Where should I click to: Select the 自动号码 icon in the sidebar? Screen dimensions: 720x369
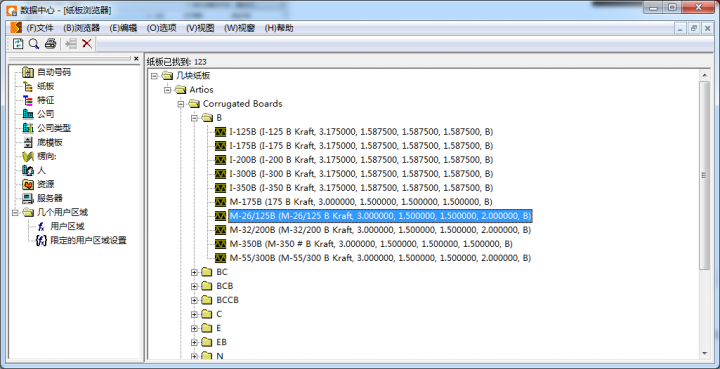point(28,72)
